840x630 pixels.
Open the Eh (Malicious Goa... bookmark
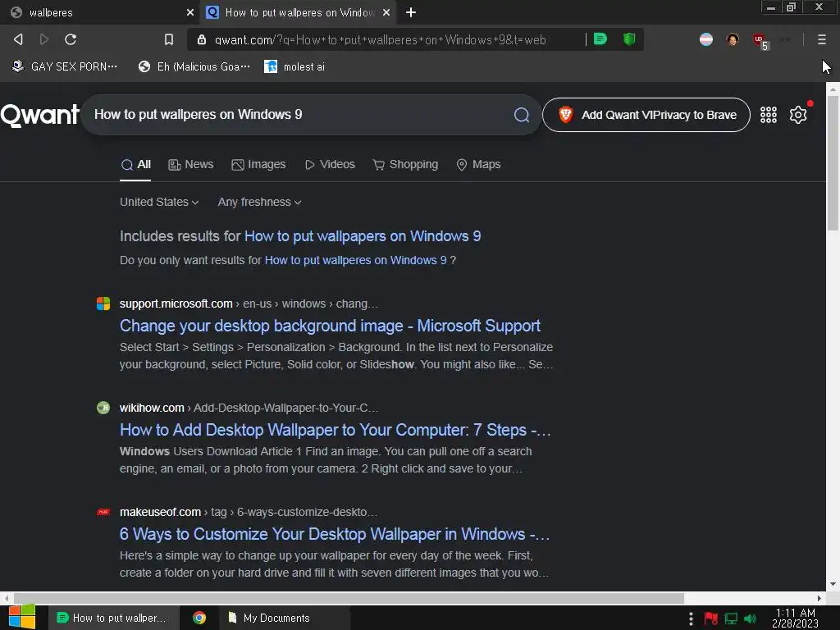coord(194,66)
